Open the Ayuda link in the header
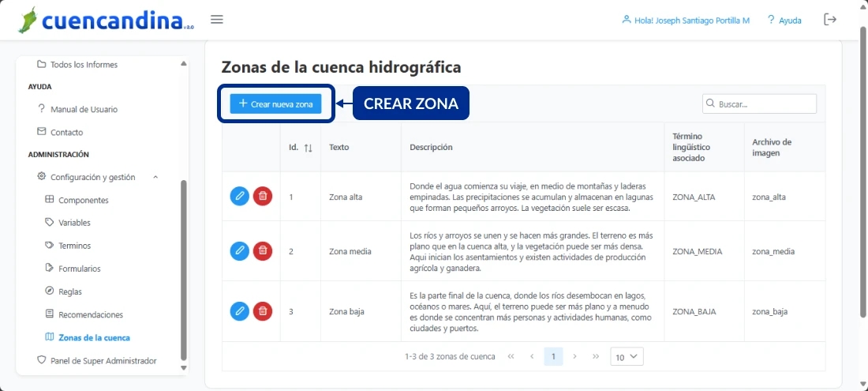 [x=784, y=21]
